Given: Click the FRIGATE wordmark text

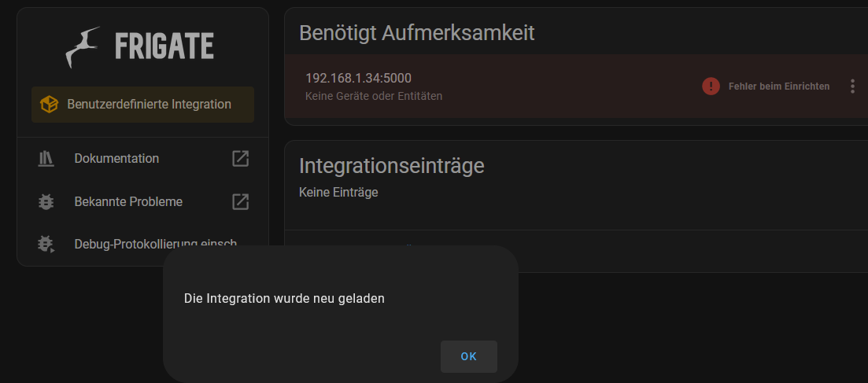Looking at the screenshot, I should click(x=164, y=46).
